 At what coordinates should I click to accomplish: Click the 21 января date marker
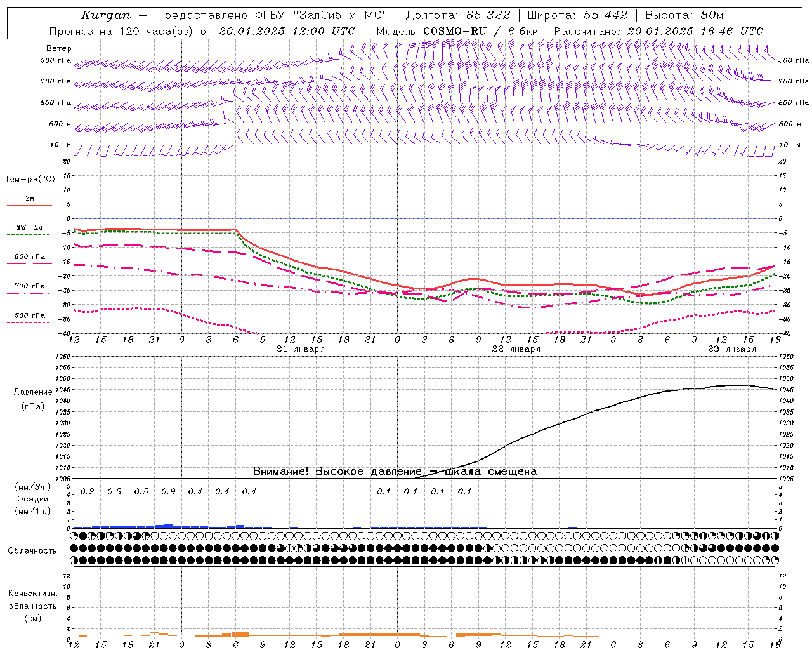coord(301,349)
